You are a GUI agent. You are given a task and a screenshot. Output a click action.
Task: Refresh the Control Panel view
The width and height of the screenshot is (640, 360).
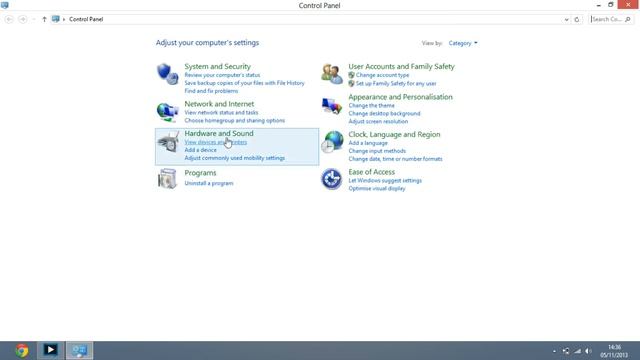(x=577, y=19)
